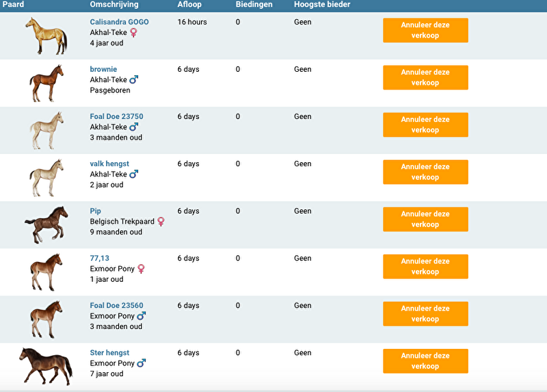The image size is (547, 392).
Task: Click the female icon under horse 77,13
Action: click(142, 269)
